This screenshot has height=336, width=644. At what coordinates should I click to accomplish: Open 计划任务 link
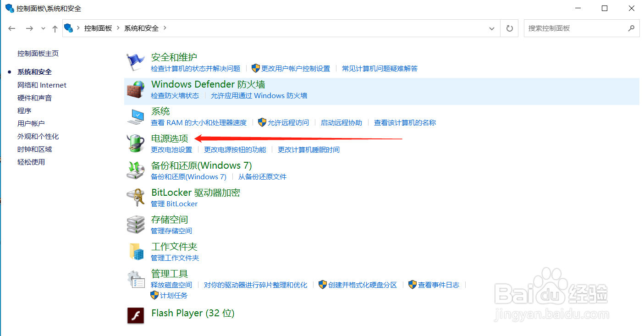coord(174,296)
